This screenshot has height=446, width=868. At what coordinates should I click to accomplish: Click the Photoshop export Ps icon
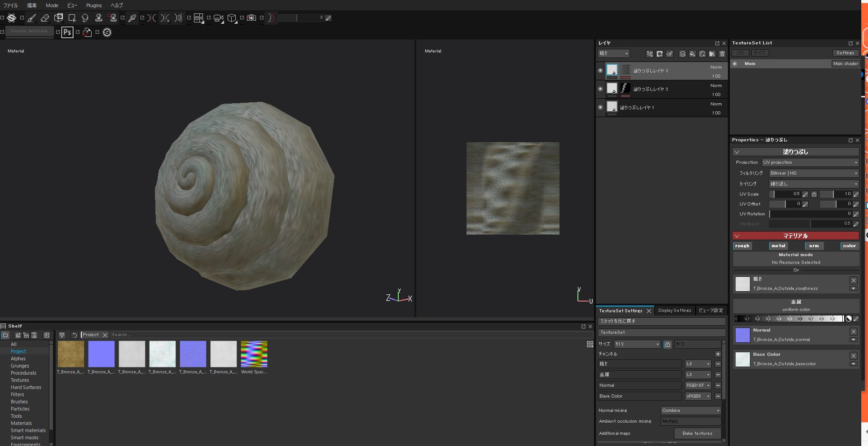pyautogui.click(x=67, y=32)
